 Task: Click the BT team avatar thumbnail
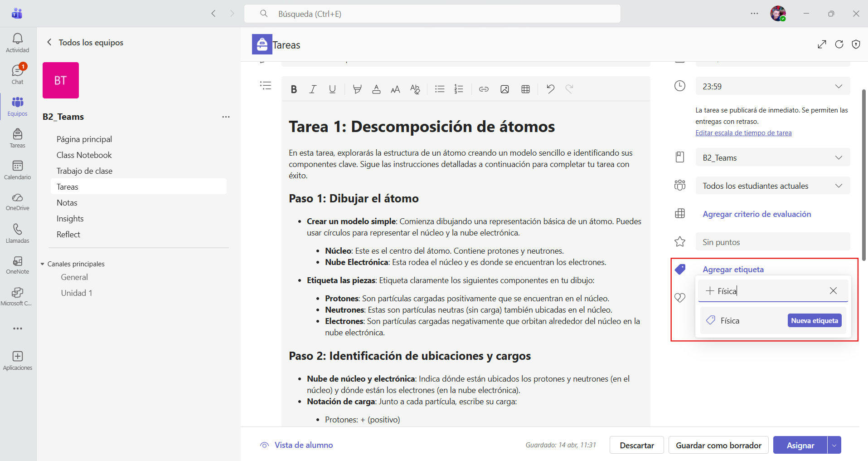click(61, 80)
